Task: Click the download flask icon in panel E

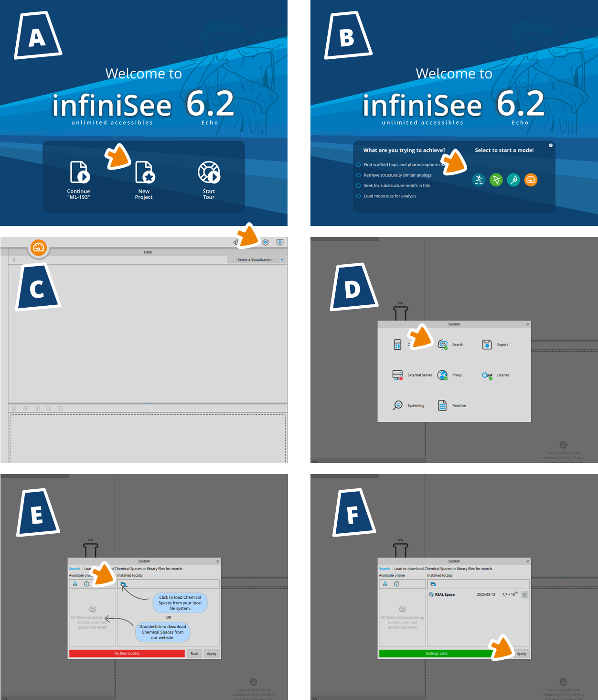Action: 75,584
